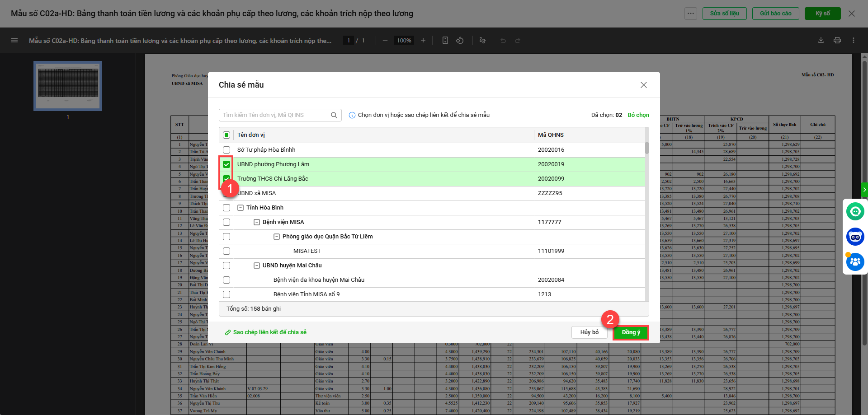Open the three-dot more options button
The image size is (868, 415).
click(x=690, y=14)
